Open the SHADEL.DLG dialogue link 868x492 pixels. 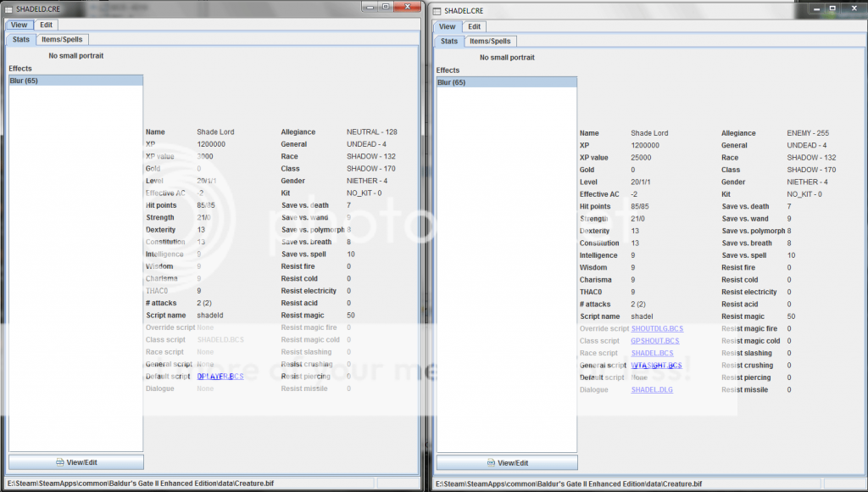pos(651,389)
